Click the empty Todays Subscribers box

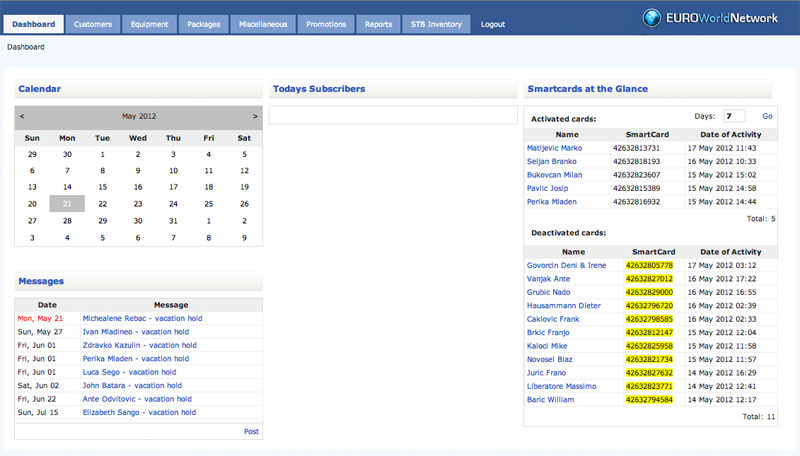393,115
